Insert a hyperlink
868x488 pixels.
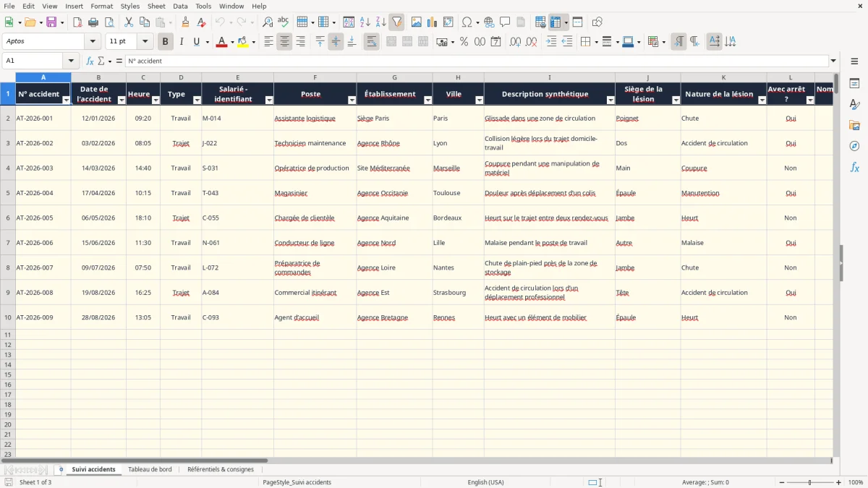[x=489, y=22]
